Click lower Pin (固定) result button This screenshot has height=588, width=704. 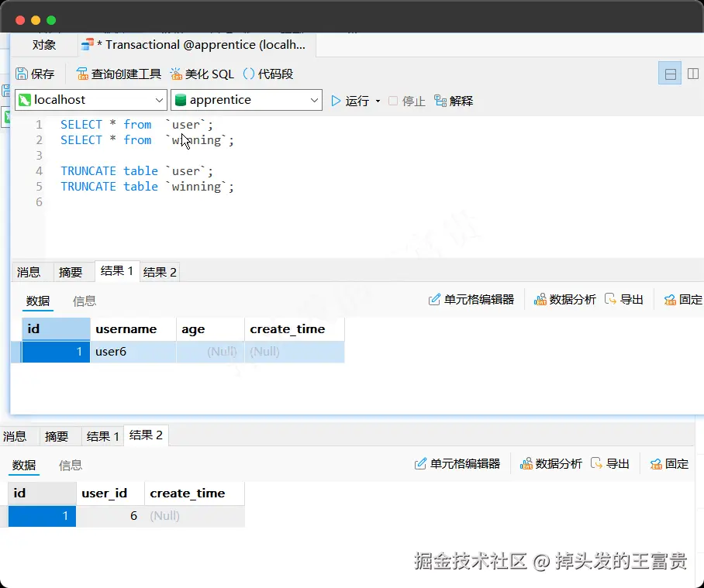[669, 463]
